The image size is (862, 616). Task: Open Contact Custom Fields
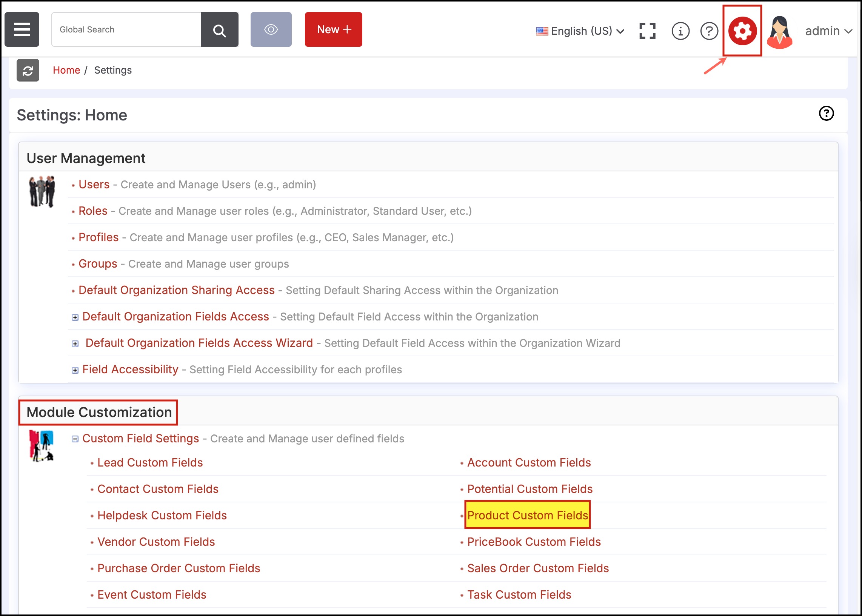pos(158,489)
